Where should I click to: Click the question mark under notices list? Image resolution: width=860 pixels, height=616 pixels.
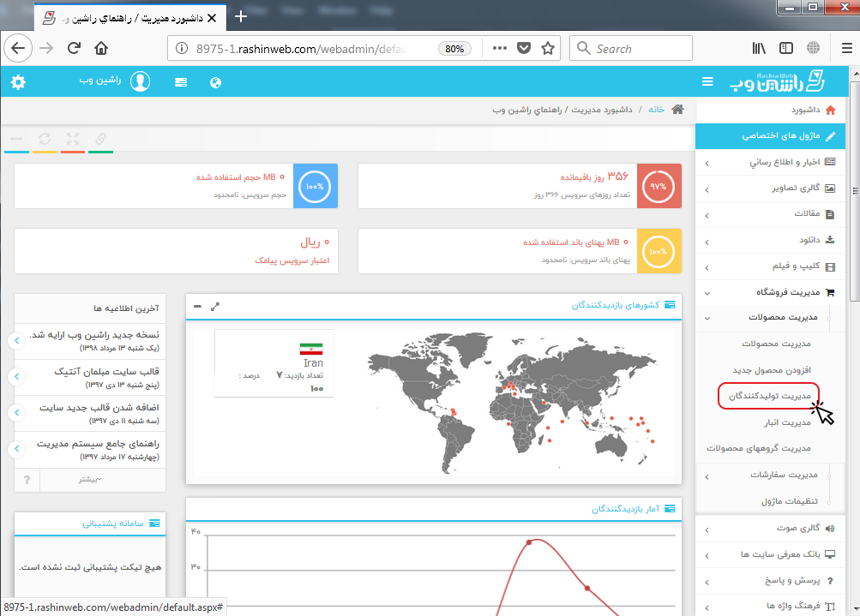pyautogui.click(x=27, y=480)
